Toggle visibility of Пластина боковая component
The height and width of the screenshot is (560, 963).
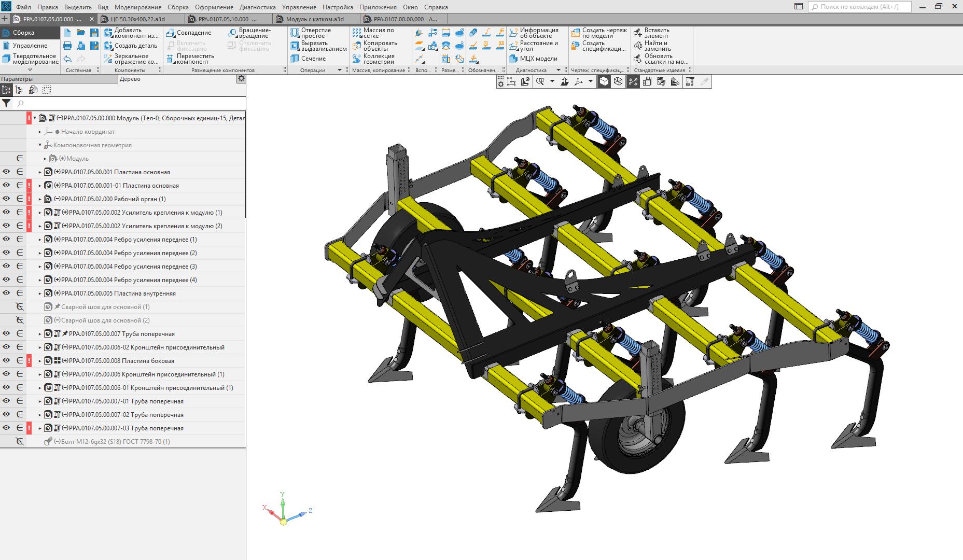pyautogui.click(x=6, y=361)
